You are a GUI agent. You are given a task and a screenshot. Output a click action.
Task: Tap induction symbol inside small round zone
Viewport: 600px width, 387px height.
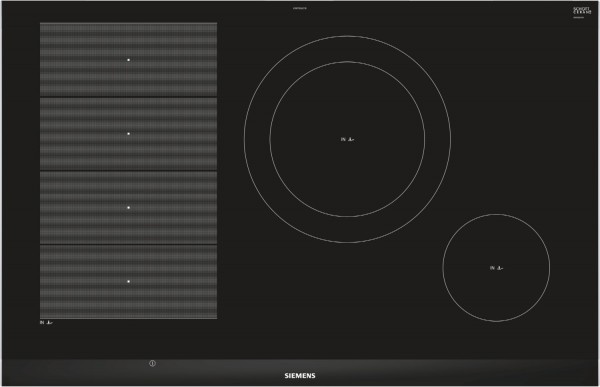pos(496,268)
